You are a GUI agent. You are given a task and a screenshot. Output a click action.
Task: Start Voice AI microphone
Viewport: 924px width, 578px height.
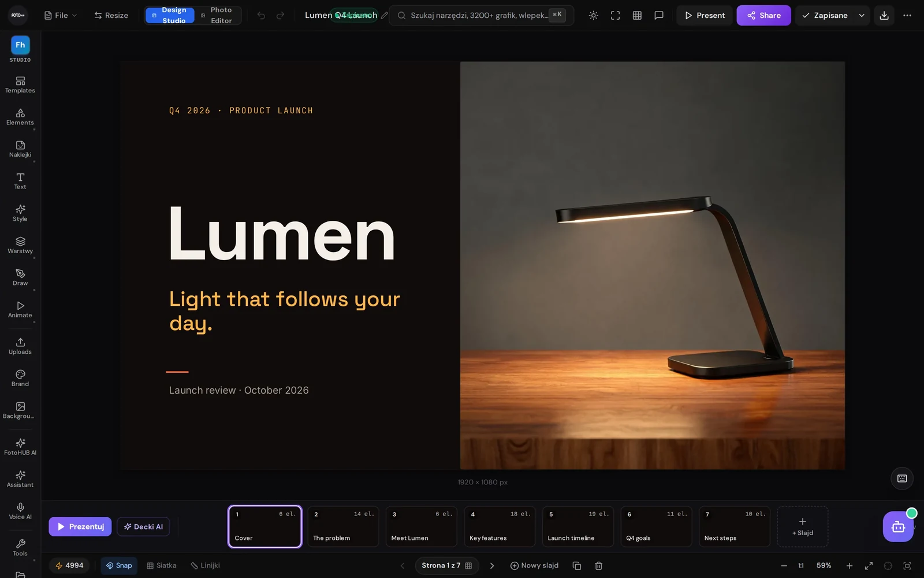click(x=20, y=511)
